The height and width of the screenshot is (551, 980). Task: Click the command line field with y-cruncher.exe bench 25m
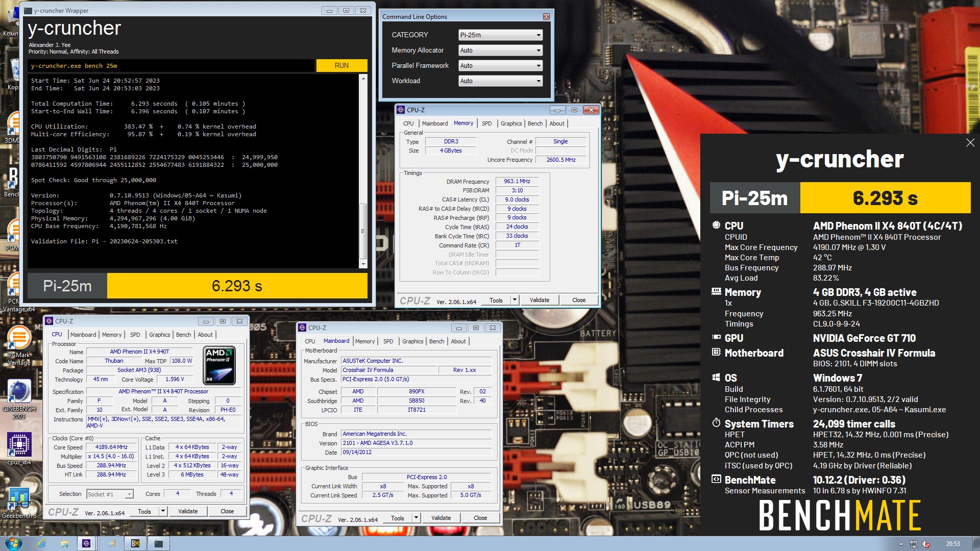tap(171, 66)
